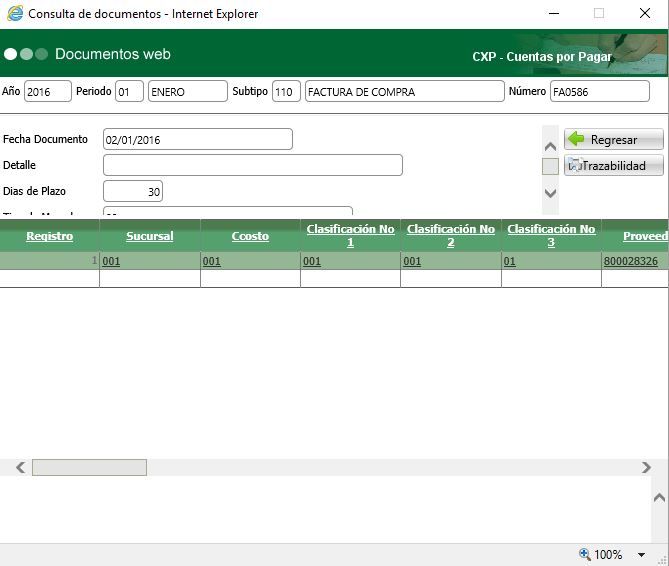Click the FACTURA DE COMPRA field
The image size is (669, 566).
(x=404, y=91)
